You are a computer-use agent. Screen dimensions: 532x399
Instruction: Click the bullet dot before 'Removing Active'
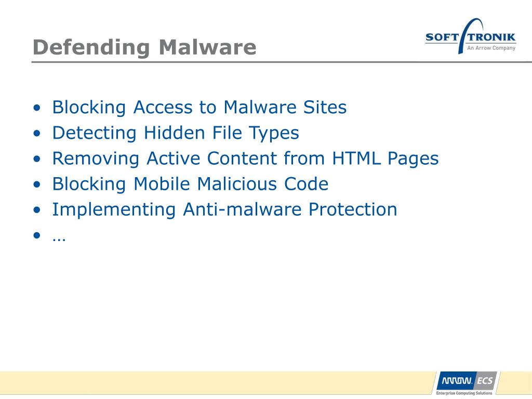[x=37, y=159]
